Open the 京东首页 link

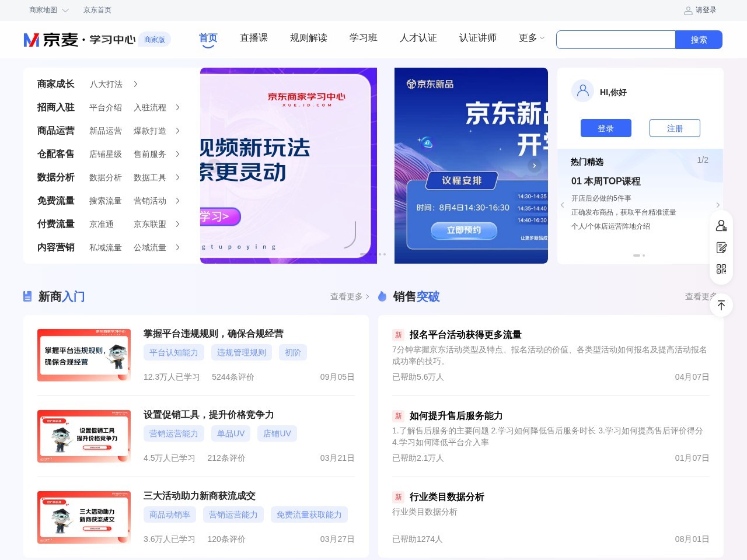(97, 10)
